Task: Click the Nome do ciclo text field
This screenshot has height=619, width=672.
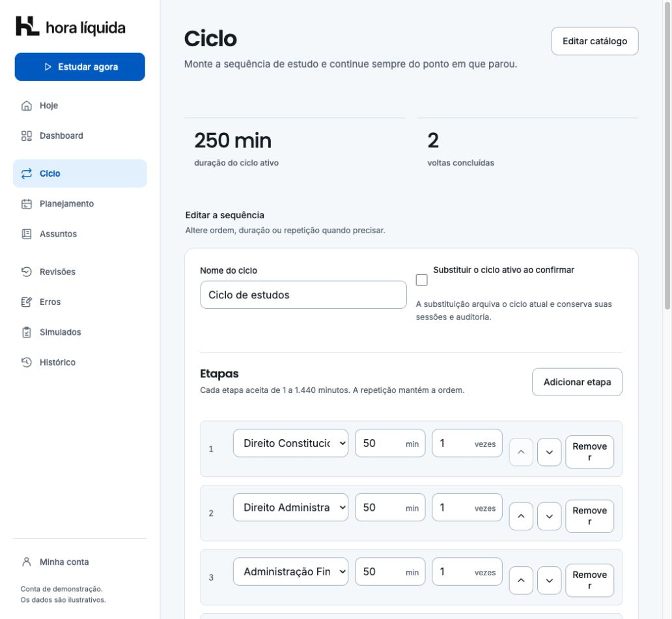Action: pyautogui.click(x=303, y=295)
